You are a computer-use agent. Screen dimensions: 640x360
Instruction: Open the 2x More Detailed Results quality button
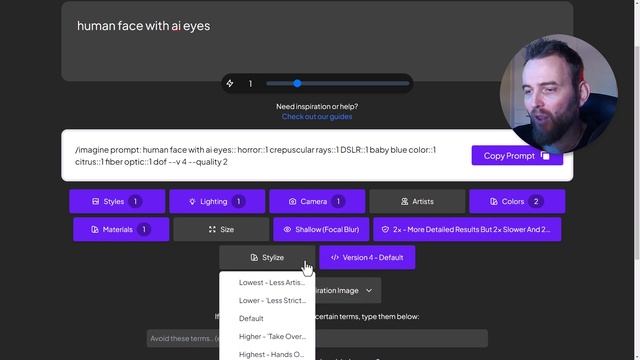(467, 229)
